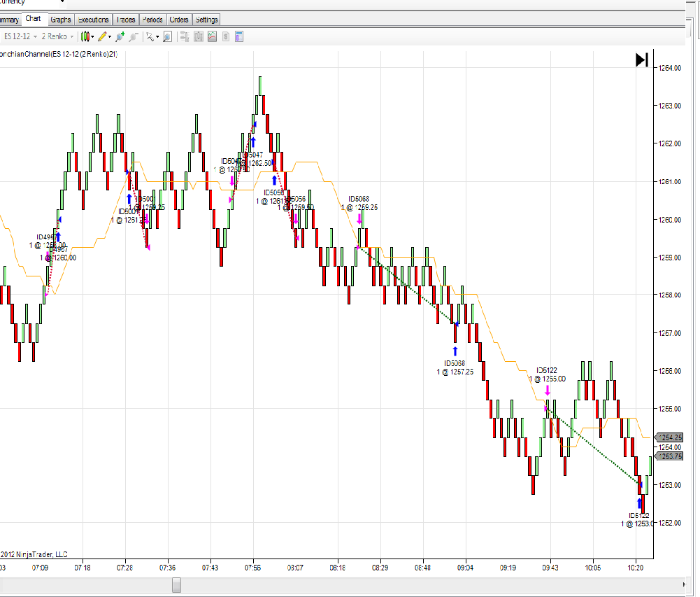Click the ID5122 1 @ 1255.00 trade label

[x=548, y=374]
